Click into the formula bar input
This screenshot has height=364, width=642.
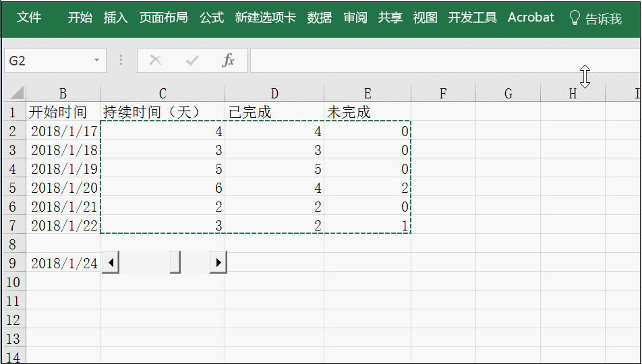(446, 61)
